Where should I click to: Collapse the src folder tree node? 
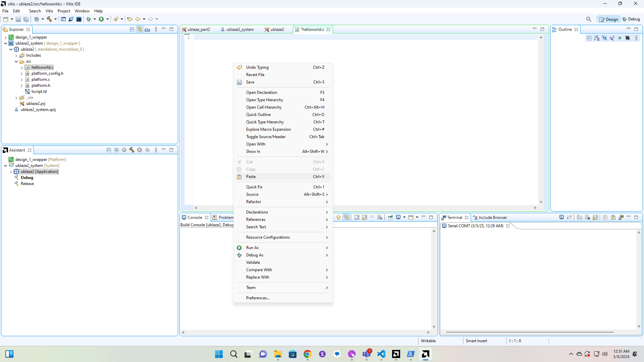tap(16, 62)
